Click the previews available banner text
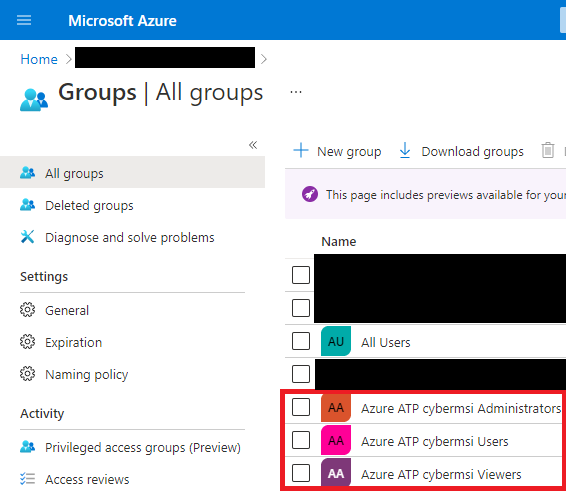Viewport: 566px width, 491px height. [x=445, y=195]
